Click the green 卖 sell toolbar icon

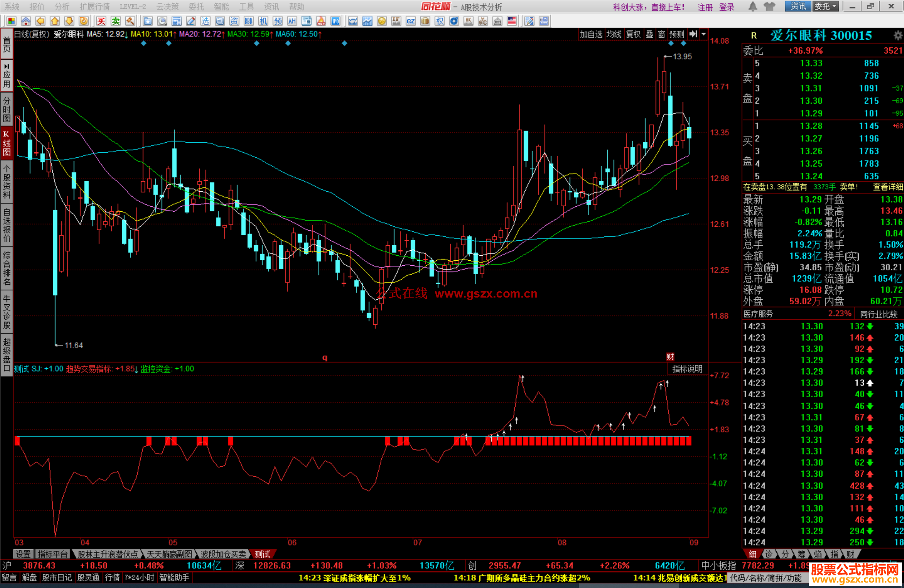tap(116, 21)
